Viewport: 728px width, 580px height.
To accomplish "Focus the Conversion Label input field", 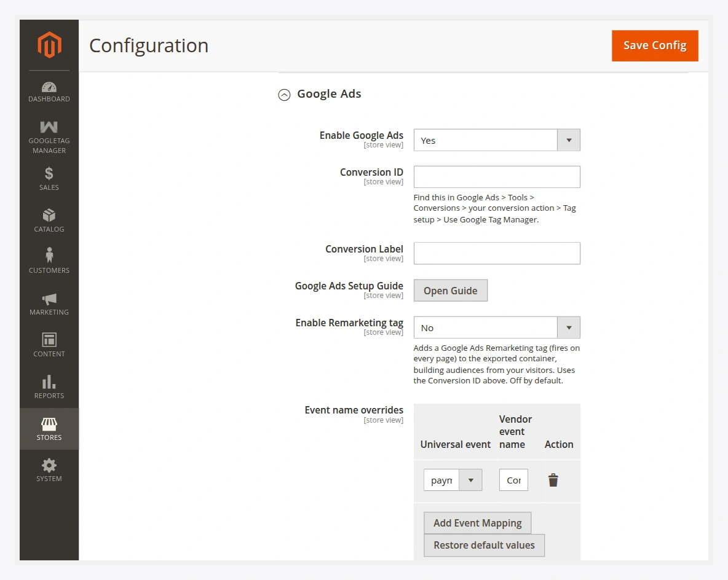I will (497, 253).
